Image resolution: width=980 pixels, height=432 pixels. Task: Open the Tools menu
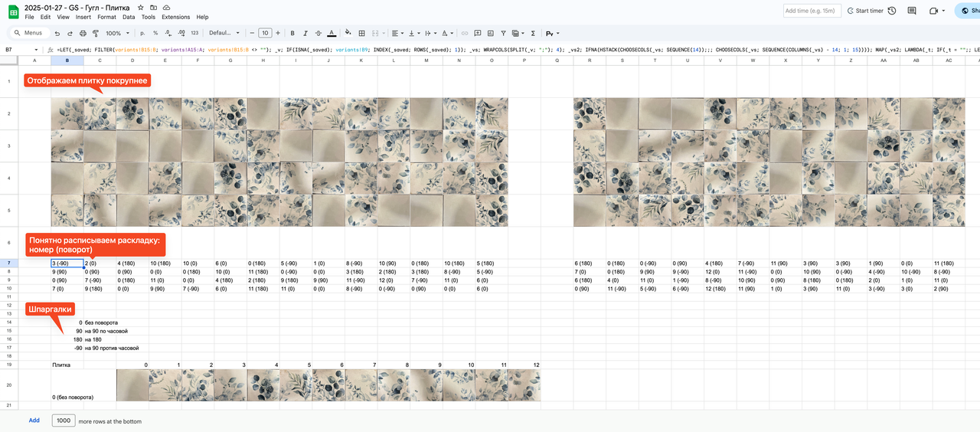coord(149,17)
